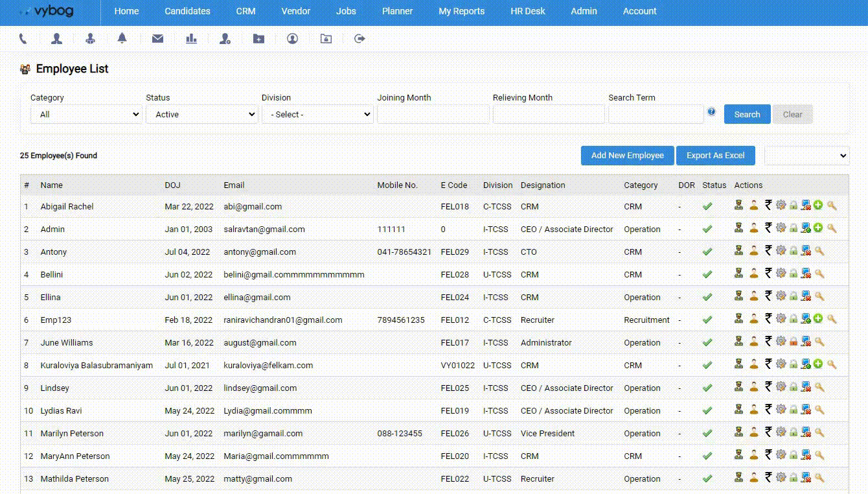Open the Candidates menu

click(x=187, y=11)
